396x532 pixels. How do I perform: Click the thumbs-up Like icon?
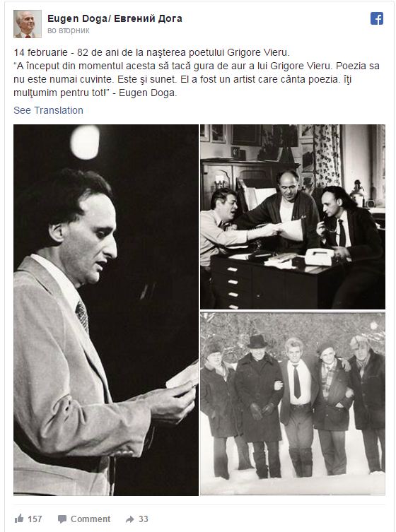19,519
